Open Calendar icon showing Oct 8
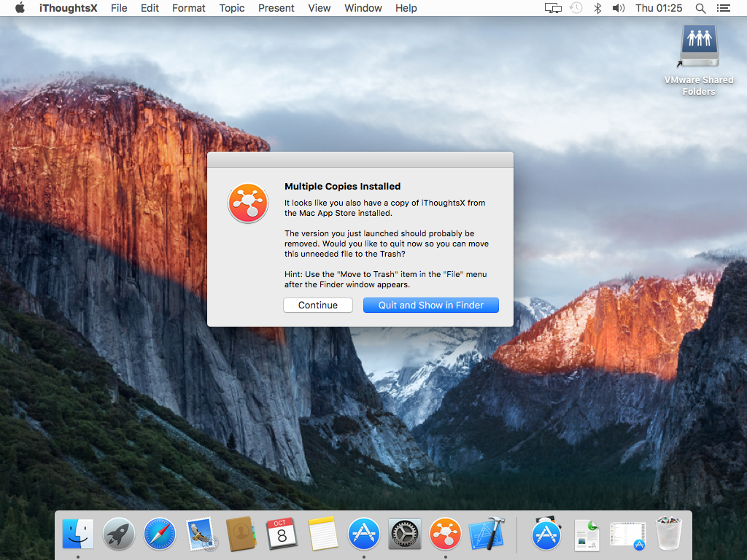 point(282,534)
